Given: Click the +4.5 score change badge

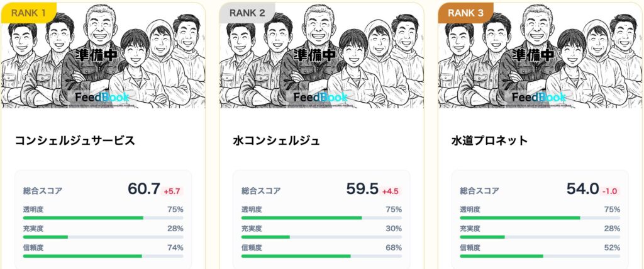Looking at the screenshot, I should pyautogui.click(x=391, y=192).
